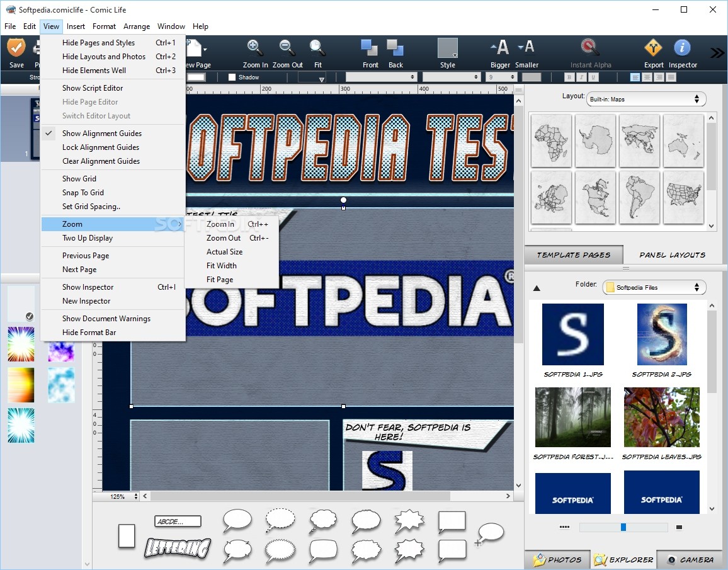This screenshot has width=728, height=570.
Task: Open the font size 9 dropdown
Action: 501,77
